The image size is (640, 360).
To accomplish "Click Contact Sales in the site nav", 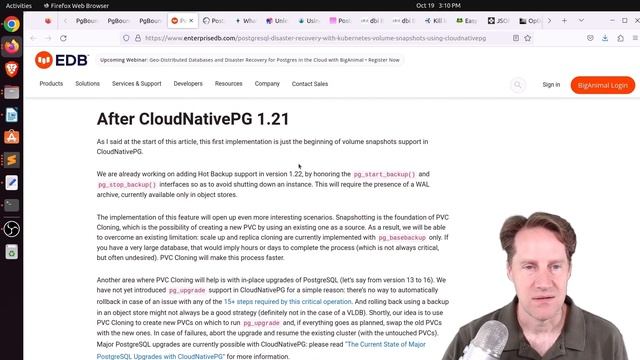I will 310,84.
